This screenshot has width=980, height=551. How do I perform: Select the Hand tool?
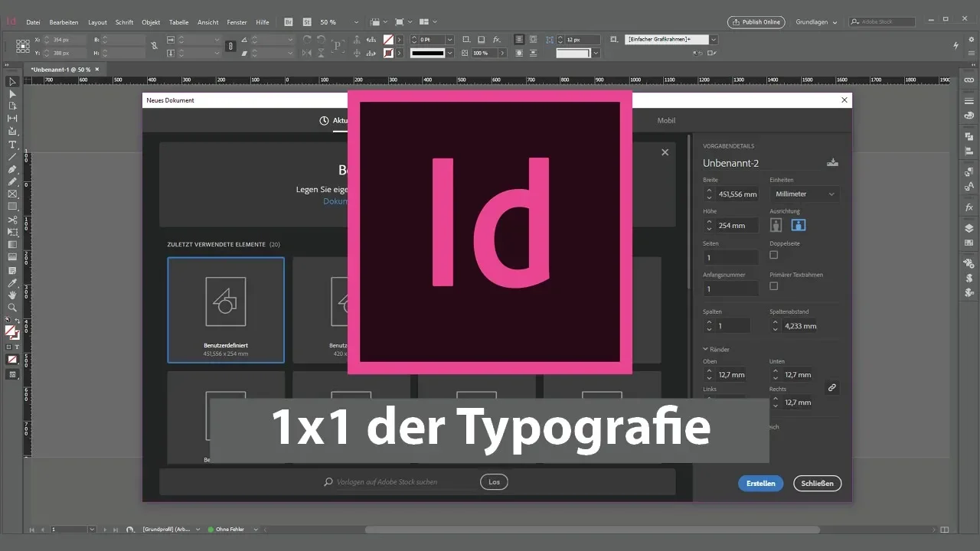click(x=12, y=295)
